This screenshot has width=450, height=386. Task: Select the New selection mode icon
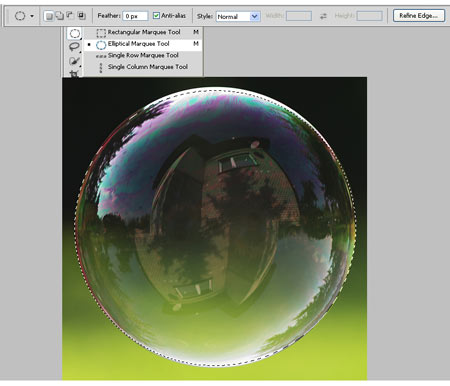pos(49,16)
